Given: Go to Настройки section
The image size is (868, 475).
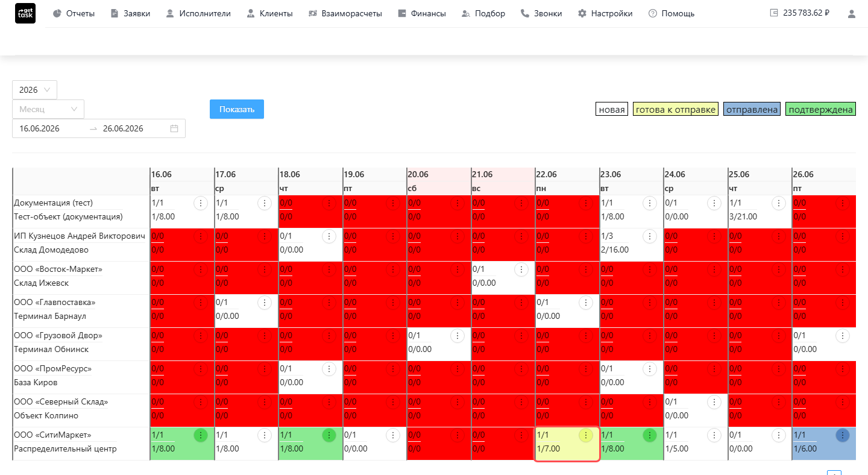Looking at the screenshot, I should [x=605, y=13].
